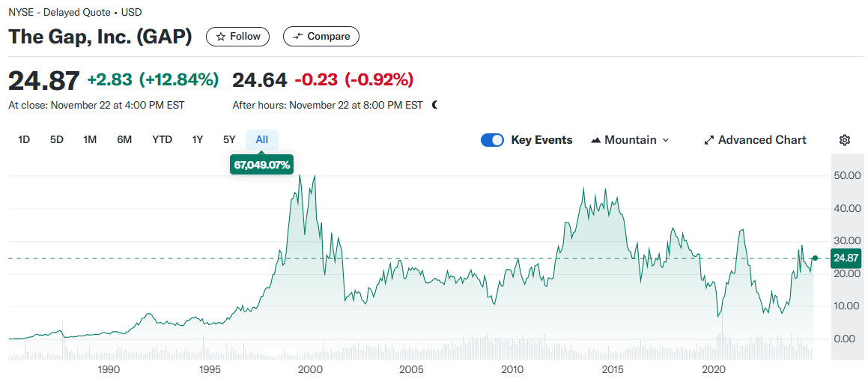
Task: Expand the Mountain chart type chevron
Action: click(x=665, y=140)
